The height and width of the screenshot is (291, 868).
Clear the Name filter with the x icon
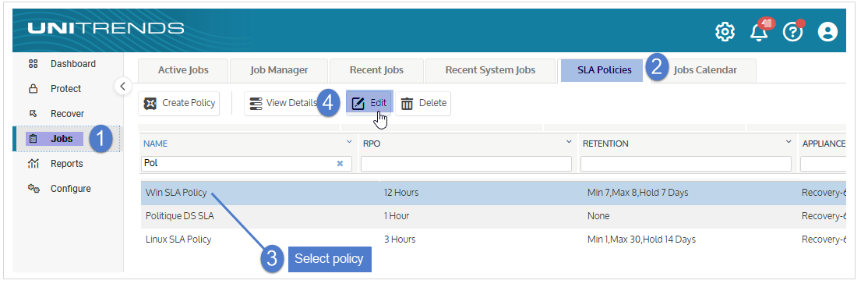tap(340, 164)
